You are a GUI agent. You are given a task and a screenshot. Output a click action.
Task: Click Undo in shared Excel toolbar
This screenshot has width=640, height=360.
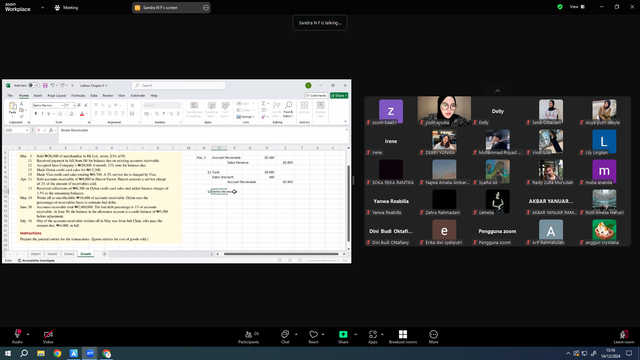52,85
